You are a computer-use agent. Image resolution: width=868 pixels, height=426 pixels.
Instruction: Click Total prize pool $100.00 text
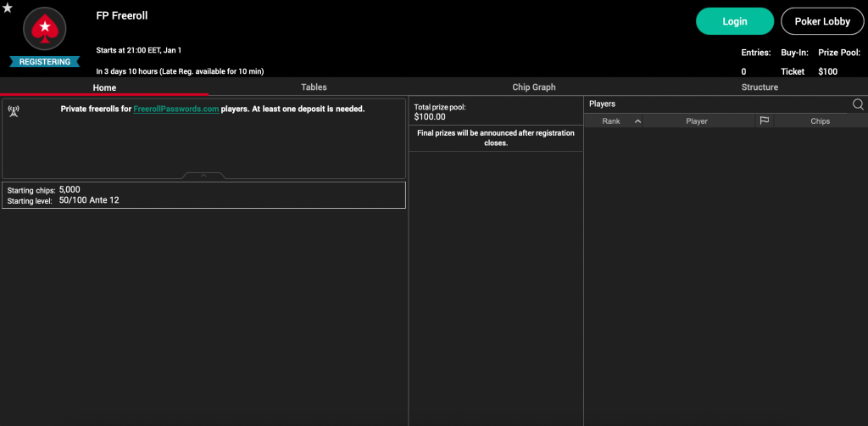[x=440, y=112]
